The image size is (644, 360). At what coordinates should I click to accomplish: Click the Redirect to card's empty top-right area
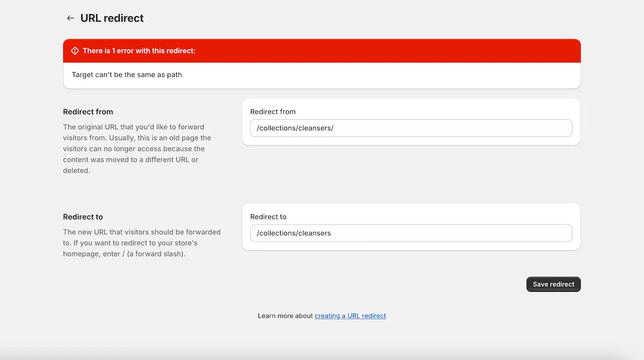[452, 215]
